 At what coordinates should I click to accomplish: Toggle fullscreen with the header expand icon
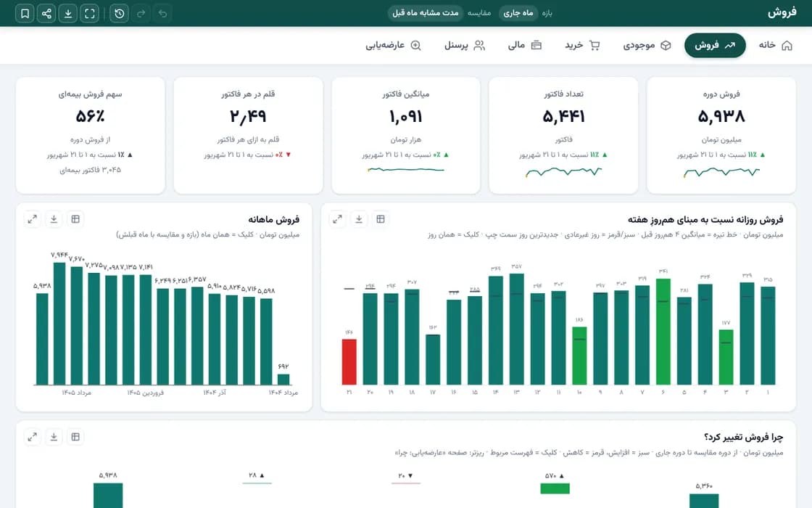coord(90,14)
